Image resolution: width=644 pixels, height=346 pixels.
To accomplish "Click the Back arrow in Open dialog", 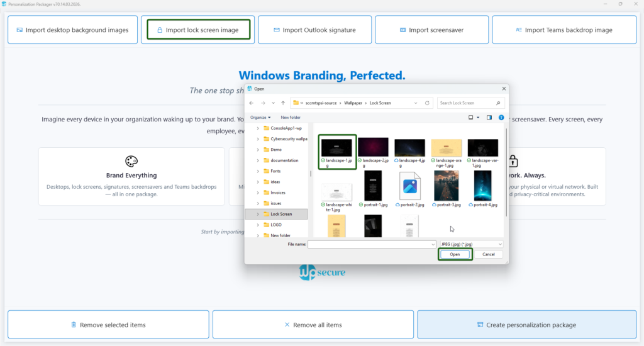I will (252, 103).
